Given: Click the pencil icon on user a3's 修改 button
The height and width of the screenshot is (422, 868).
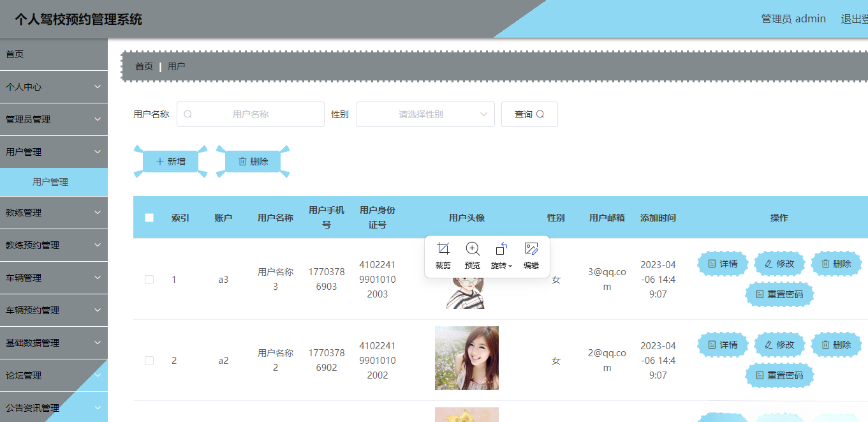Looking at the screenshot, I should point(769,263).
